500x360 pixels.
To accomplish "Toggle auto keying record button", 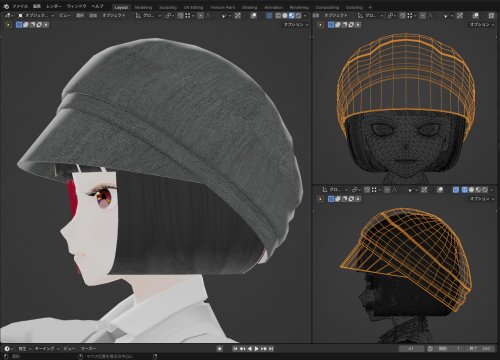I will (x=219, y=349).
